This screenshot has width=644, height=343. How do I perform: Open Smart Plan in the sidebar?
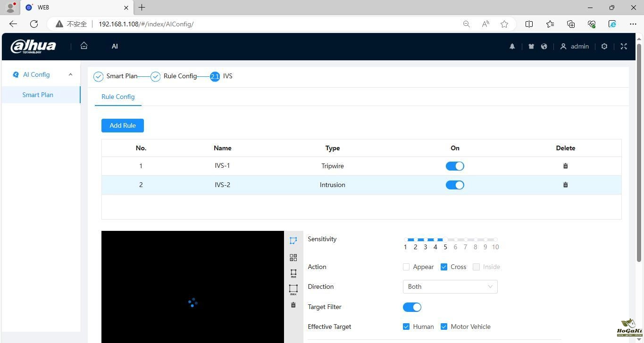[38, 95]
